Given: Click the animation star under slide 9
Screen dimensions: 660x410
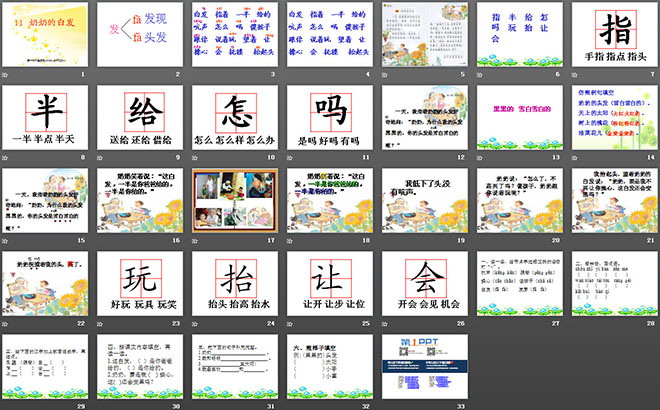Looking at the screenshot, I should (100, 157).
